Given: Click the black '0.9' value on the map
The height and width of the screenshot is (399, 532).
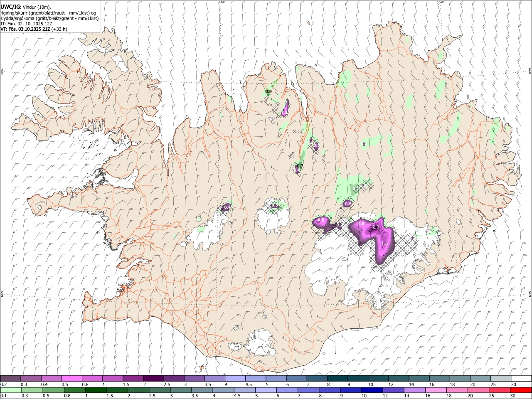Looking at the screenshot, I should coord(268,91).
